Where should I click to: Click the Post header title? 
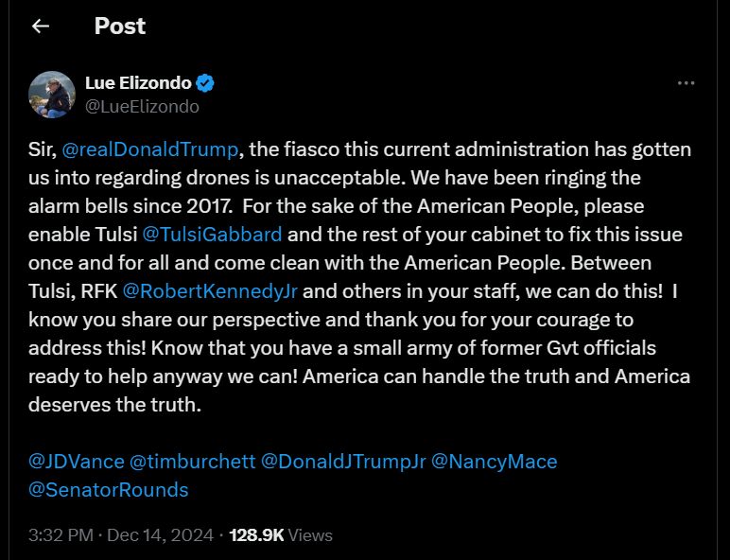(120, 26)
